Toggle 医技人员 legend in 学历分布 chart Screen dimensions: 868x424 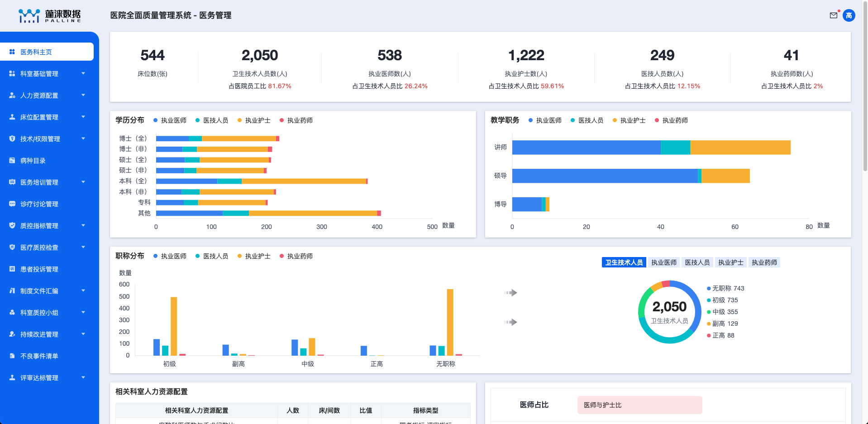[x=212, y=120]
